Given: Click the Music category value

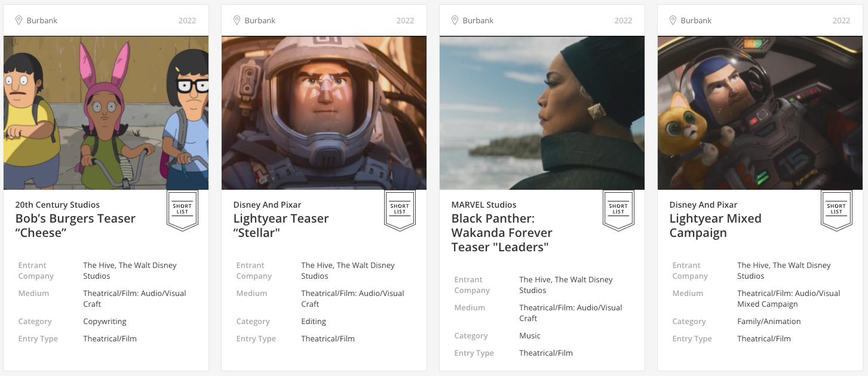Looking at the screenshot, I should coord(530,336).
